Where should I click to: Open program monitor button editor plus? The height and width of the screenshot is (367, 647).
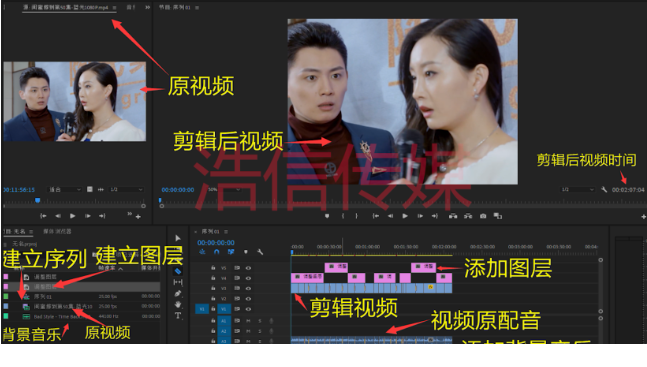click(x=643, y=216)
